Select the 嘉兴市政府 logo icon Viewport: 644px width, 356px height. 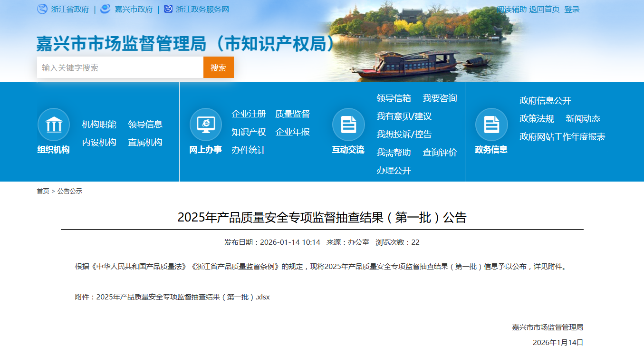[105, 9]
